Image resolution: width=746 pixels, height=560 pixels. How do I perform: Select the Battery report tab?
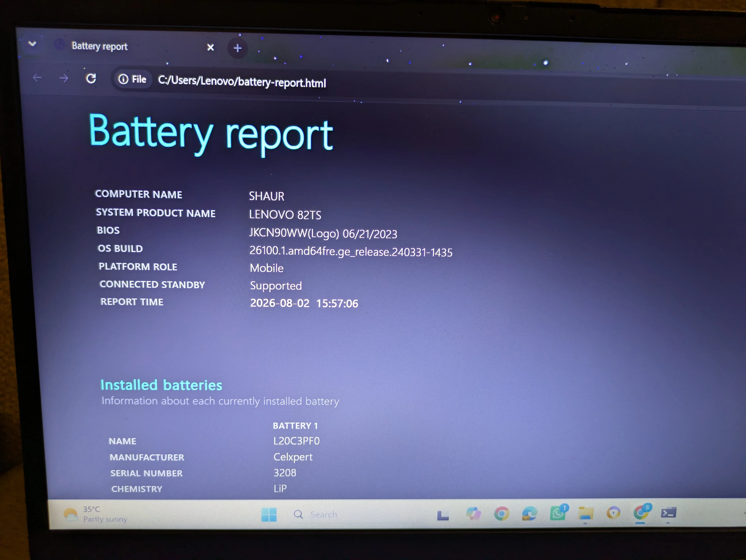[x=135, y=46]
